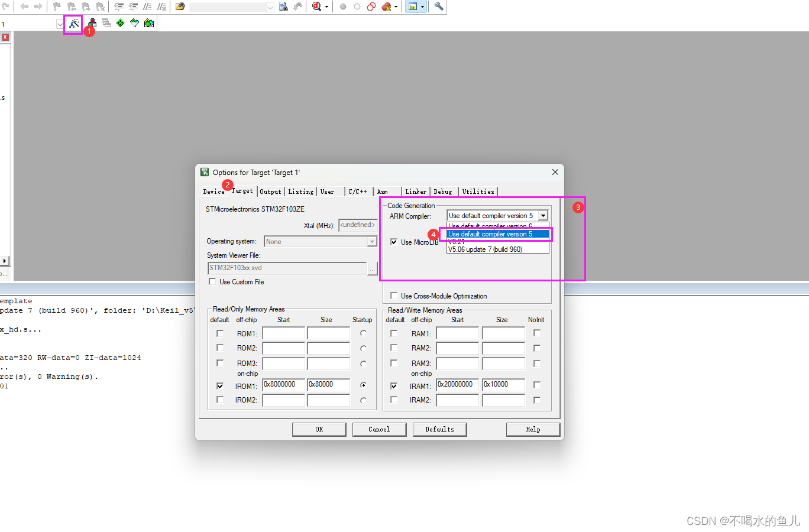This screenshot has height=532, width=809.
Task: Click the Find text document icon
Action: point(283,7)
